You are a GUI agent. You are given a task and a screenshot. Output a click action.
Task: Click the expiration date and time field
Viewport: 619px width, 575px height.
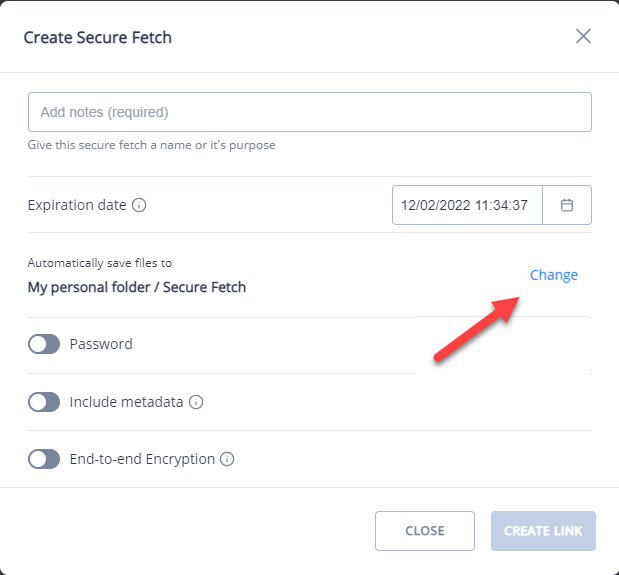coord(467,205)
